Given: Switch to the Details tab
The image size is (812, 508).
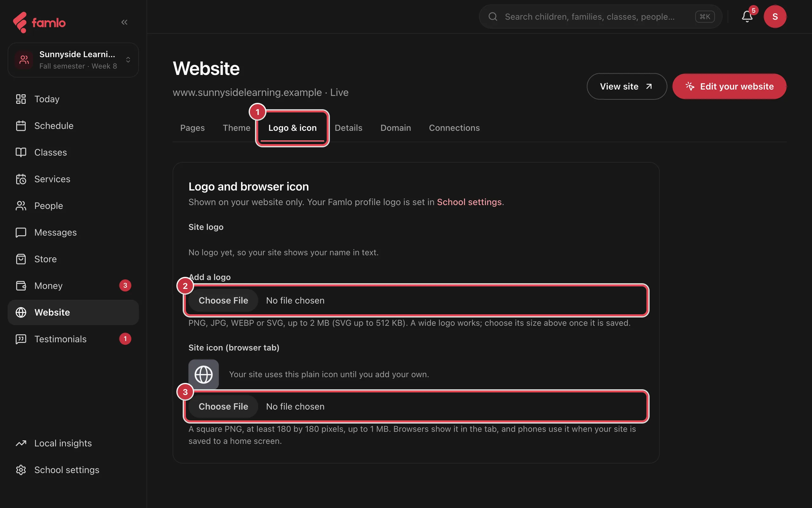Looking at the screenshot, I should (348, 128).
